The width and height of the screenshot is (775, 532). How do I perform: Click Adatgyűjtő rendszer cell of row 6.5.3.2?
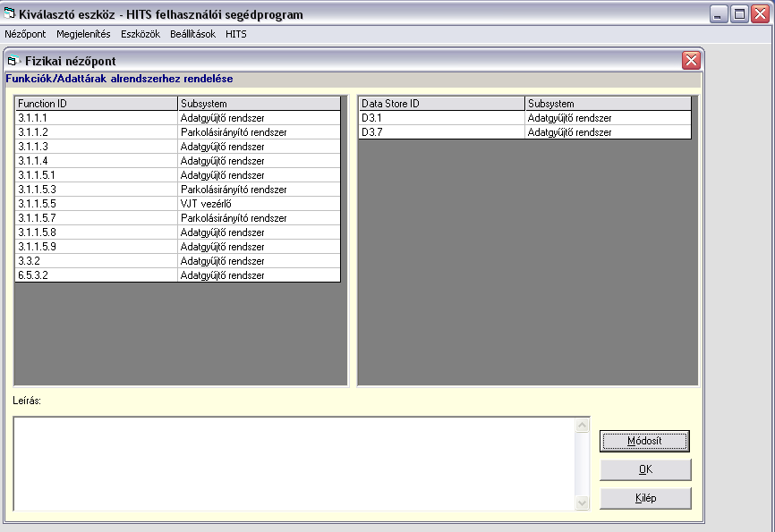tap(259, 275)
